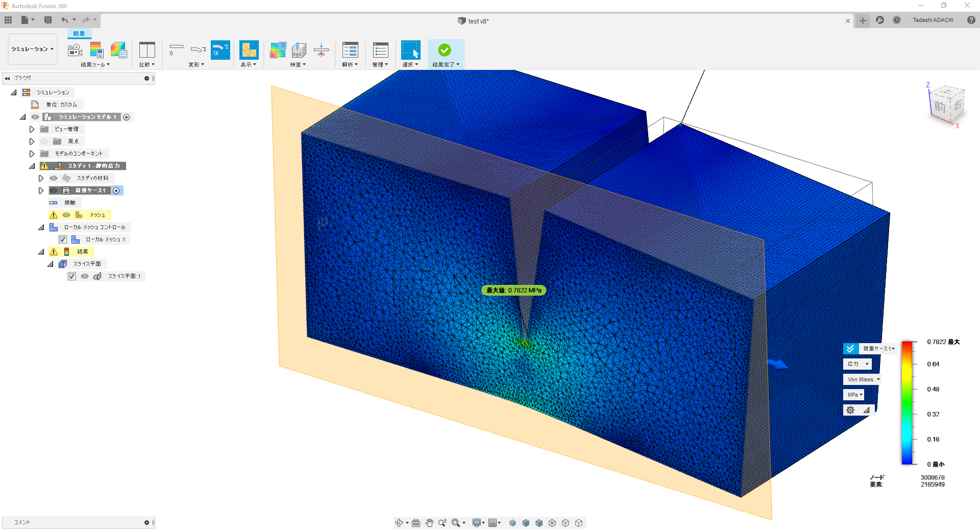Click the help question mark icon

(x=971, y=20)
